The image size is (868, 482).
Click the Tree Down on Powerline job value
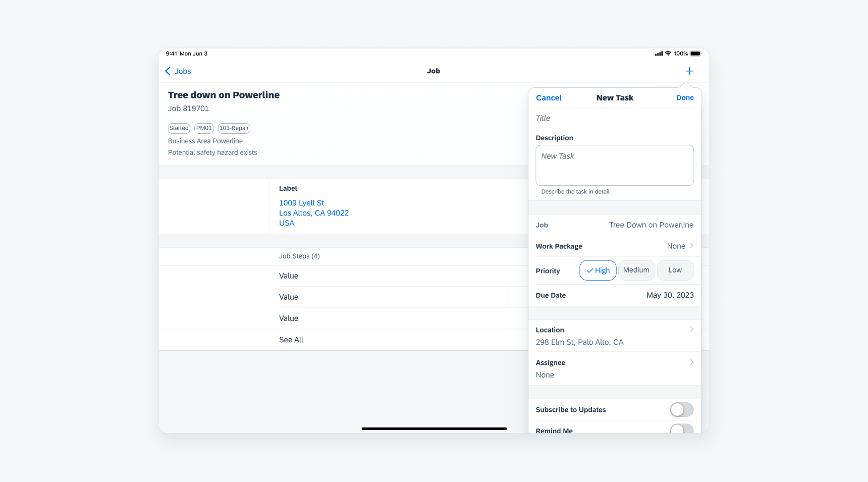point(651,225)
